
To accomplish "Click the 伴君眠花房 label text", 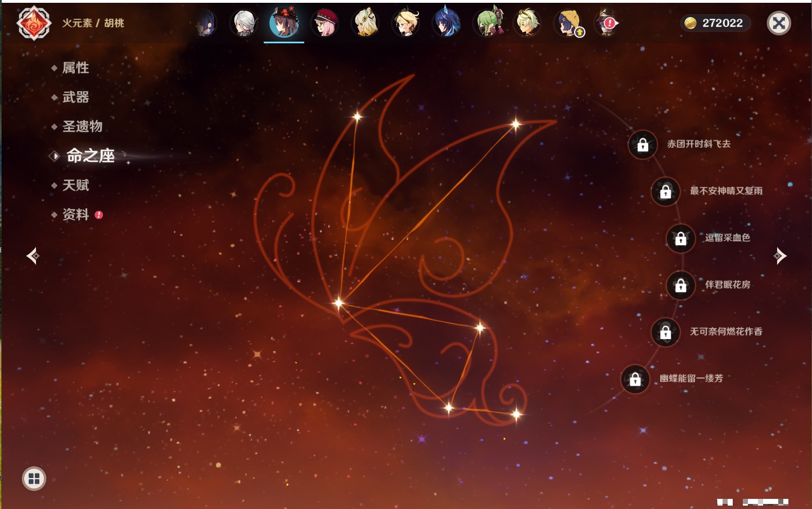I will (x=728, y=285).
